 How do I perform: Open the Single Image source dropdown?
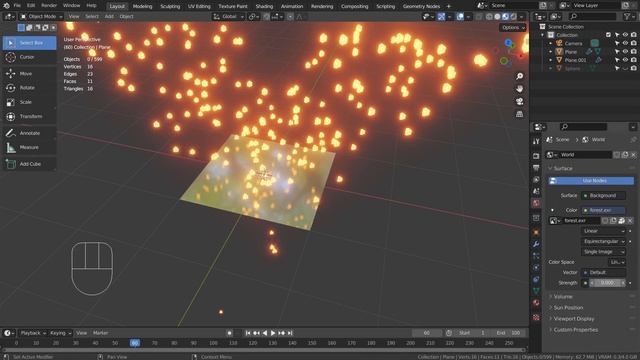(x=603, y=252)
